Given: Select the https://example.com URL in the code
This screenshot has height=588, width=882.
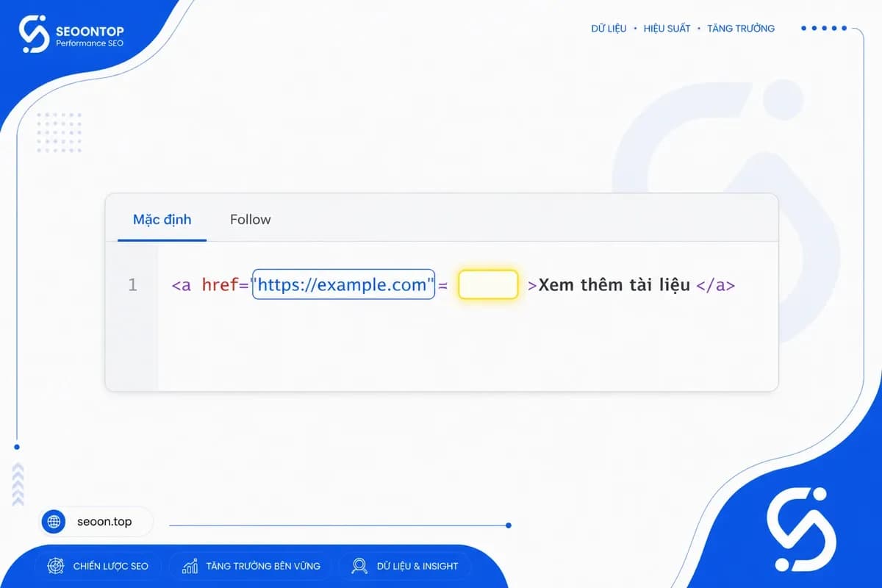Looking at the screenshot, I should 343,284.
